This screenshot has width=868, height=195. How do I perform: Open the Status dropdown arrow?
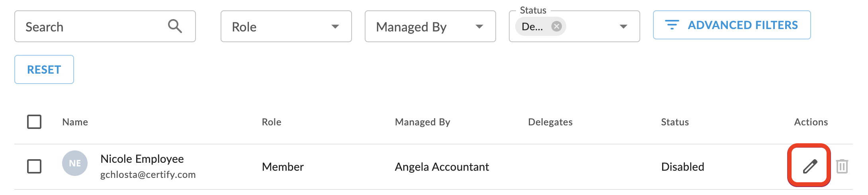624,27
